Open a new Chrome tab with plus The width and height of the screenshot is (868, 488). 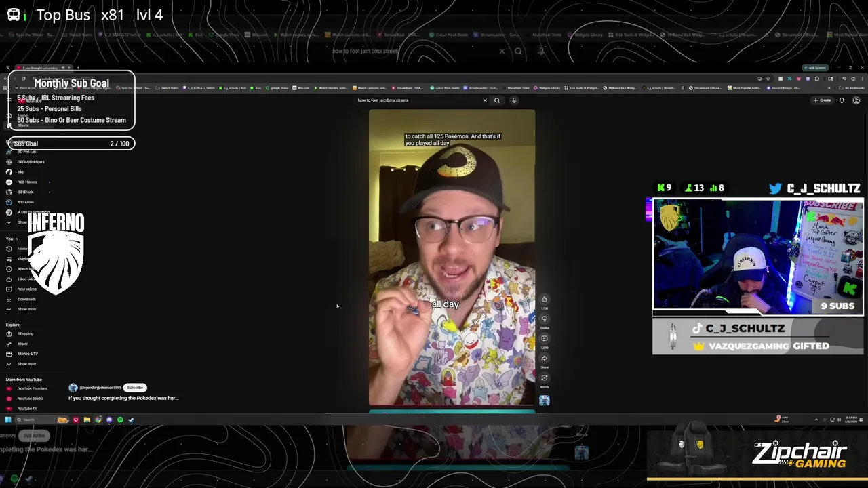click(x=78, y=68)
